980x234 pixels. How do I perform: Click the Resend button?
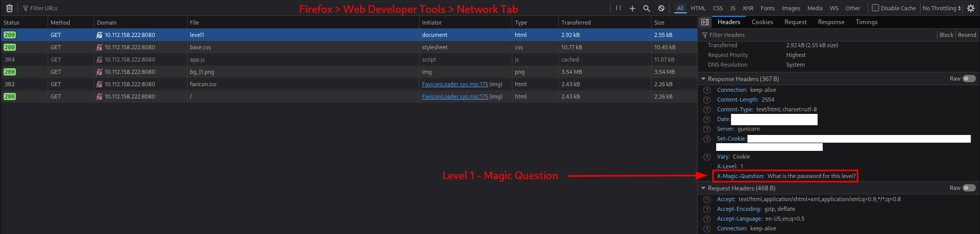[x=967, y=35]
